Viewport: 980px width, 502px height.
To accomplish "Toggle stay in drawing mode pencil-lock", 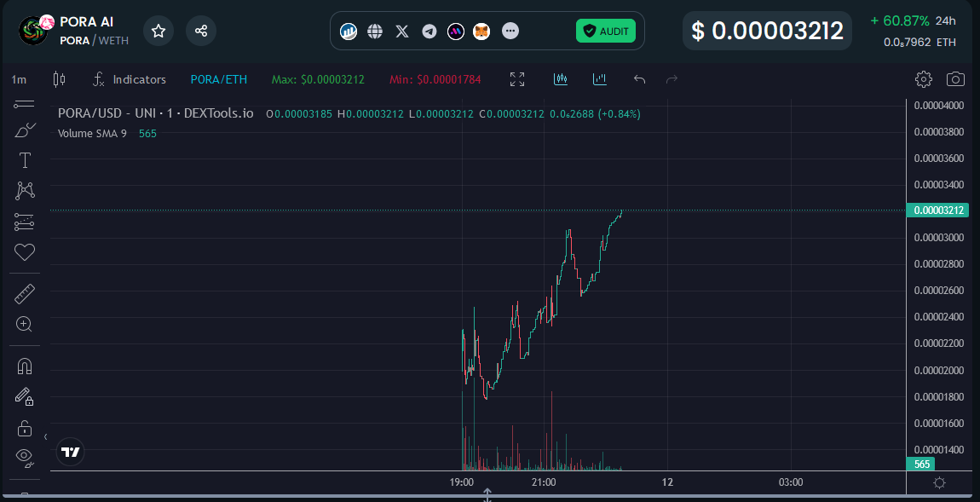I will (25, 396).
